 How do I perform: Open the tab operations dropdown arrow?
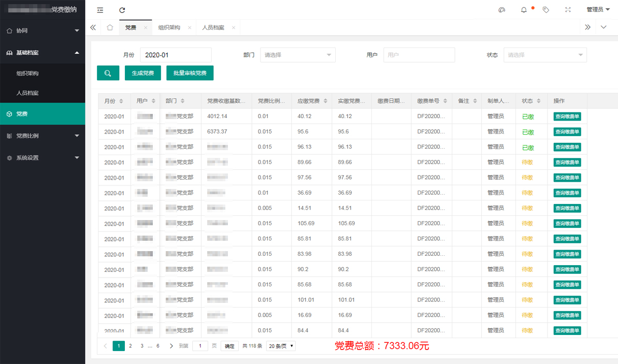(603, 27)
